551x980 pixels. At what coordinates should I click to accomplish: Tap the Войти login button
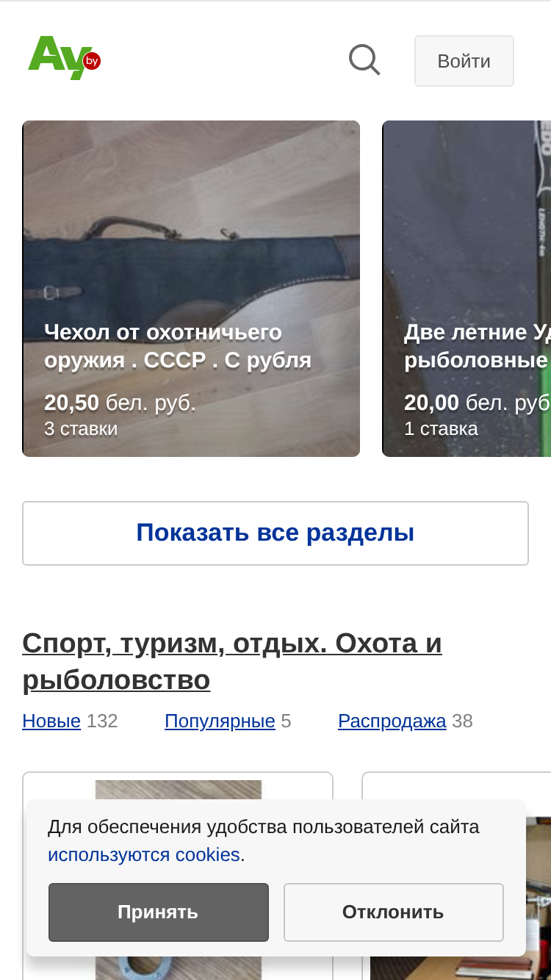click(x=464, y=61)
